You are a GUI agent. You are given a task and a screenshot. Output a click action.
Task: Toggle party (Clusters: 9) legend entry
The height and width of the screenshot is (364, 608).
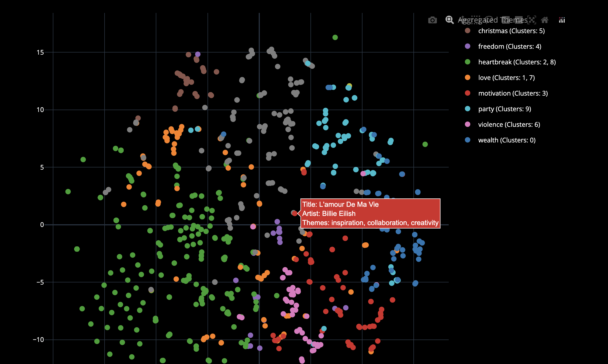coord(504,109)
